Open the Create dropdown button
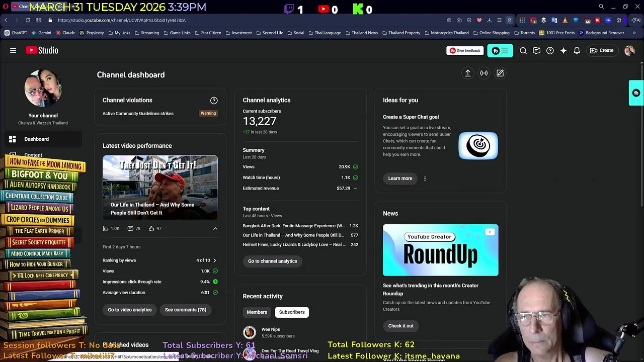The width and height of the screenshot is (644, 362). click(602, 50)
